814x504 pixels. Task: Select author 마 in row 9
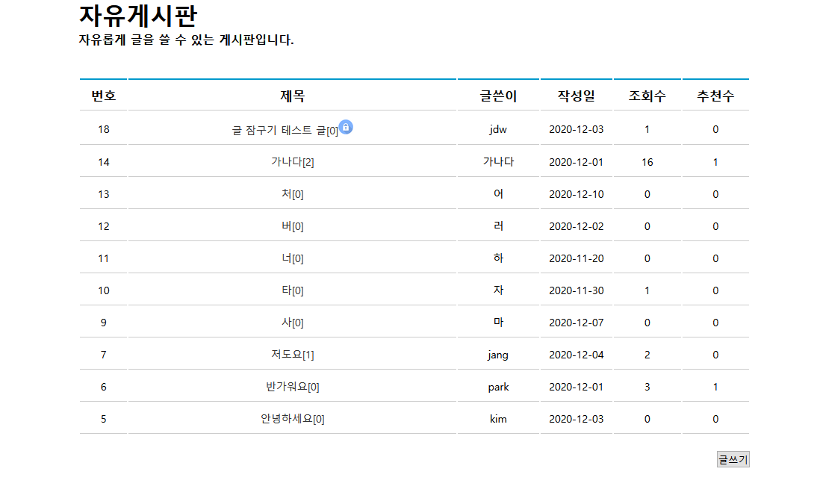click(498, 323)
